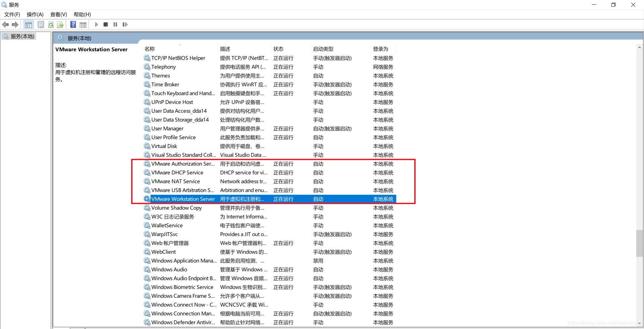
Task: Select the User Profile Service row
Action: [x=270, y=137]
